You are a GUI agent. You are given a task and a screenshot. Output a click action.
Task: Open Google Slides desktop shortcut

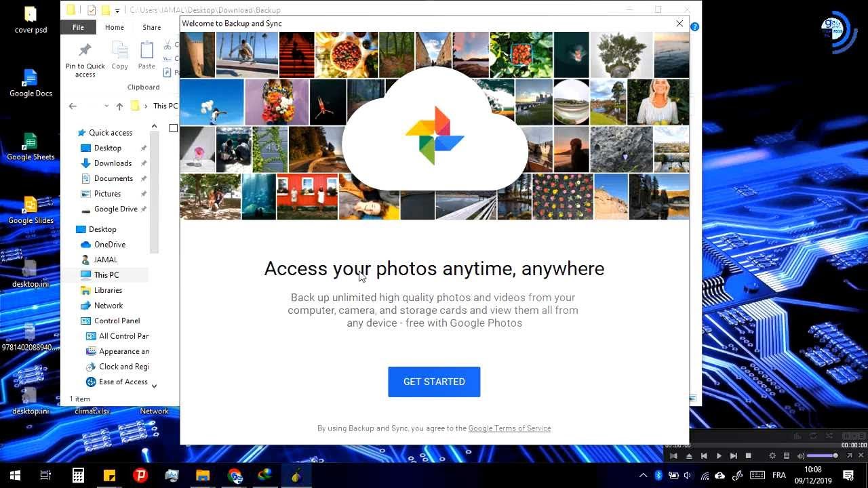(x=31, y=211)
